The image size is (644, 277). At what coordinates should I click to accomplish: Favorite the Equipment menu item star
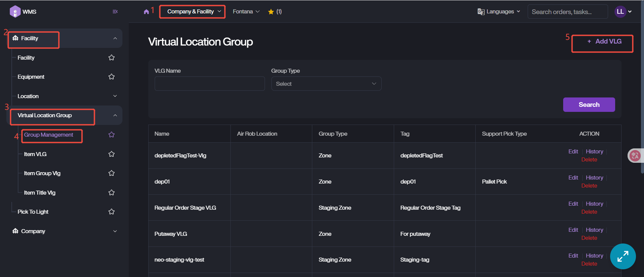tap(112, 77)
